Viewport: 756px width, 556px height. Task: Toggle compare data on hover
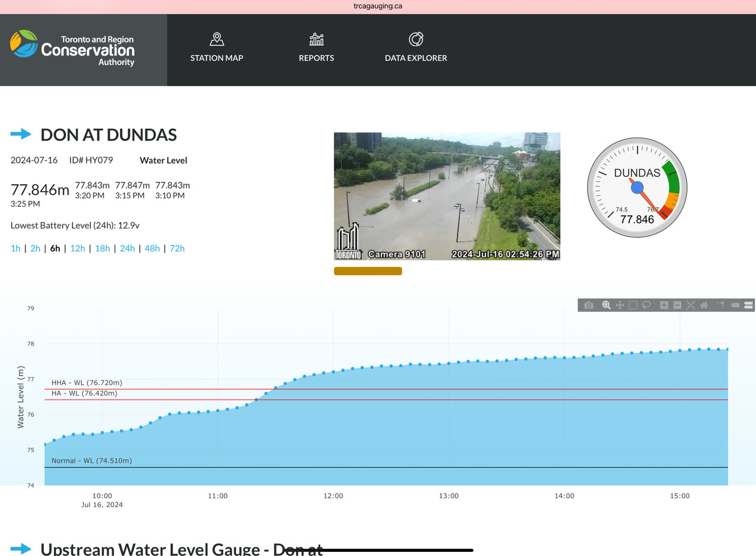click(748, 305)
